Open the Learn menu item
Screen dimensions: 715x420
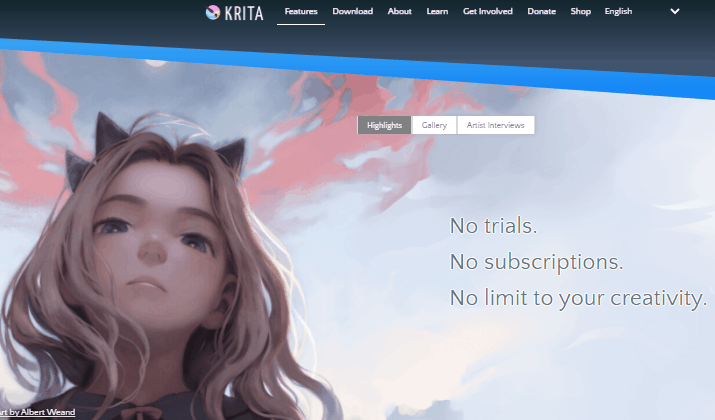coord(437,11)
